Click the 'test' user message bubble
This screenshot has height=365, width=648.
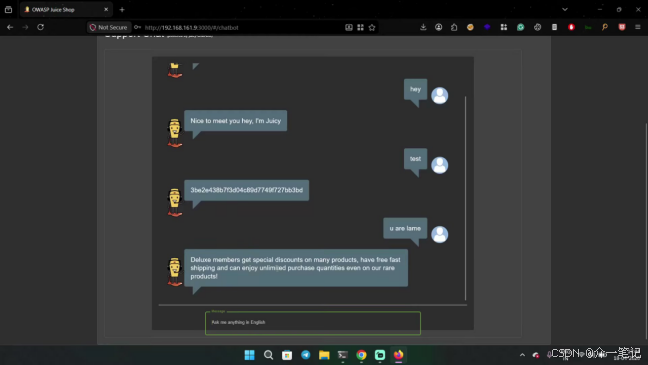pos(415,159)
